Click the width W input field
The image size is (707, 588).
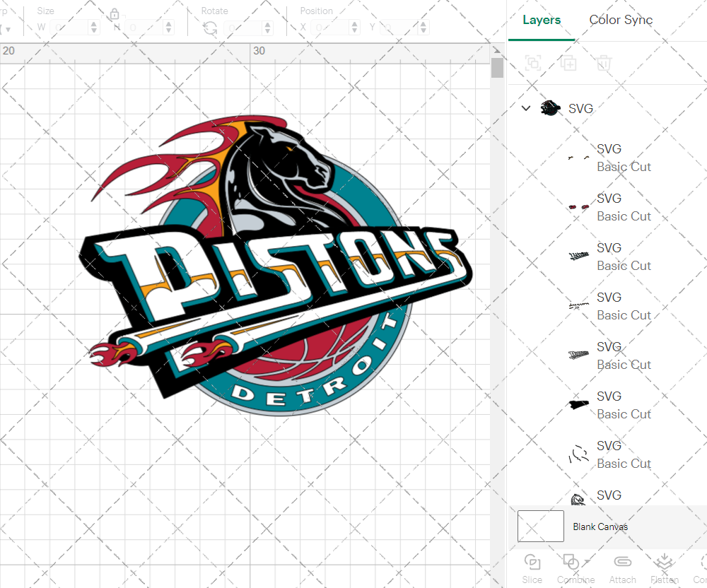[69, 28]
